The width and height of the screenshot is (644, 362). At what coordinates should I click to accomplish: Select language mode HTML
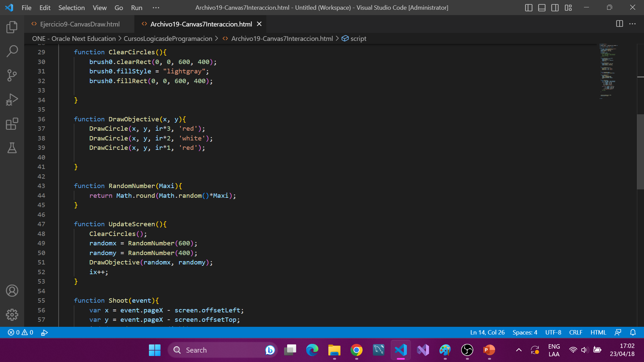598,333
